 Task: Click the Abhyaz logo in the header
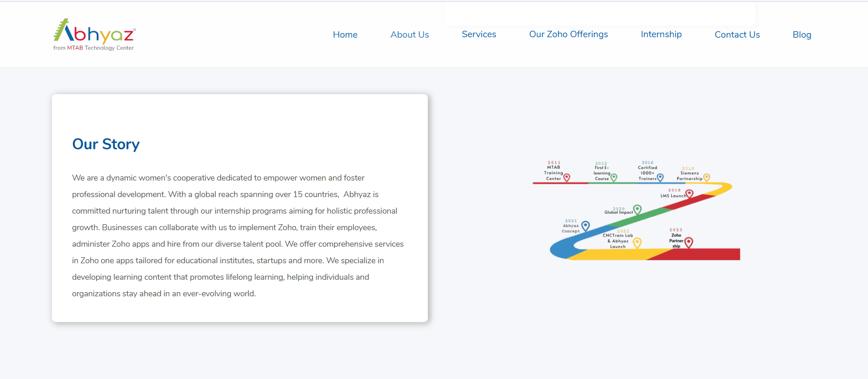pos(94,34)
